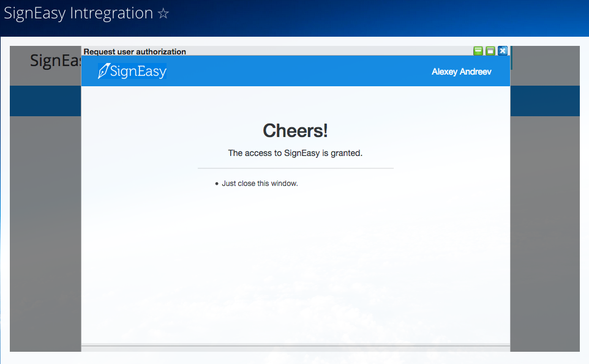Open the Alexey Andreev user name
Screen dimensions: 589x364
click(x=461, y=72)
